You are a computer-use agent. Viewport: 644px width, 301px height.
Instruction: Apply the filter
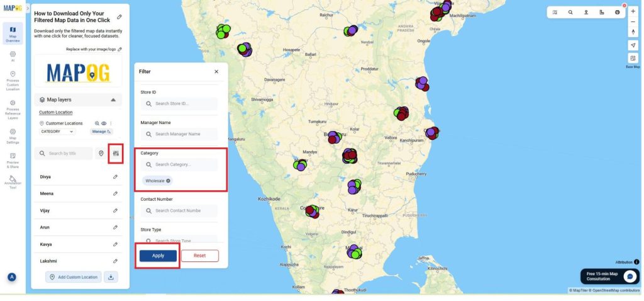click(x=158, y=256)
